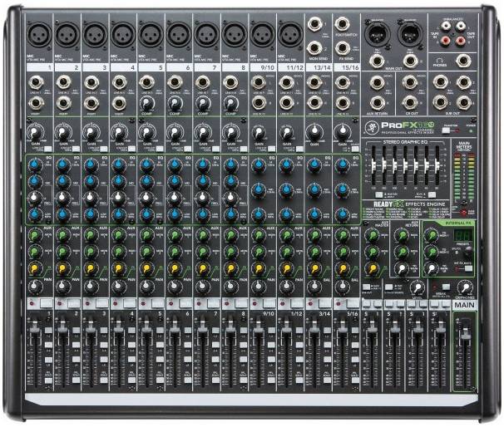Click the channel 1 gain knob
Image resolution: width=504 pixels, height=427 pixels.
click(36, 131)
